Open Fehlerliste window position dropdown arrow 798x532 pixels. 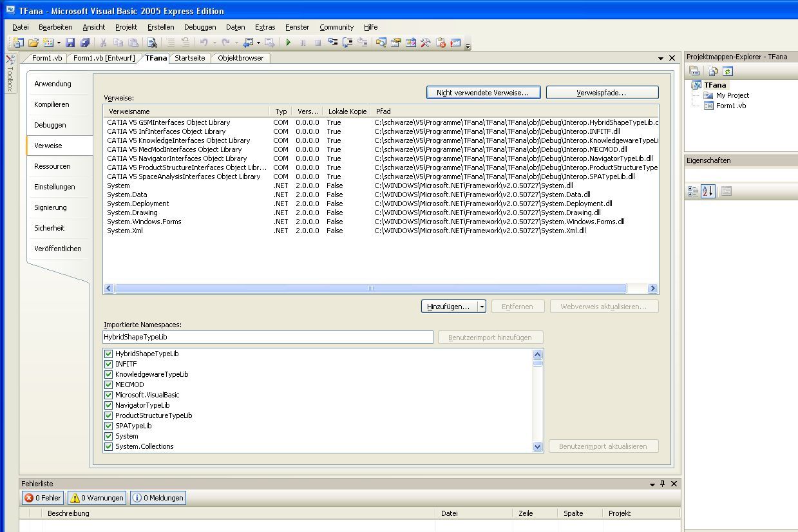652,484
